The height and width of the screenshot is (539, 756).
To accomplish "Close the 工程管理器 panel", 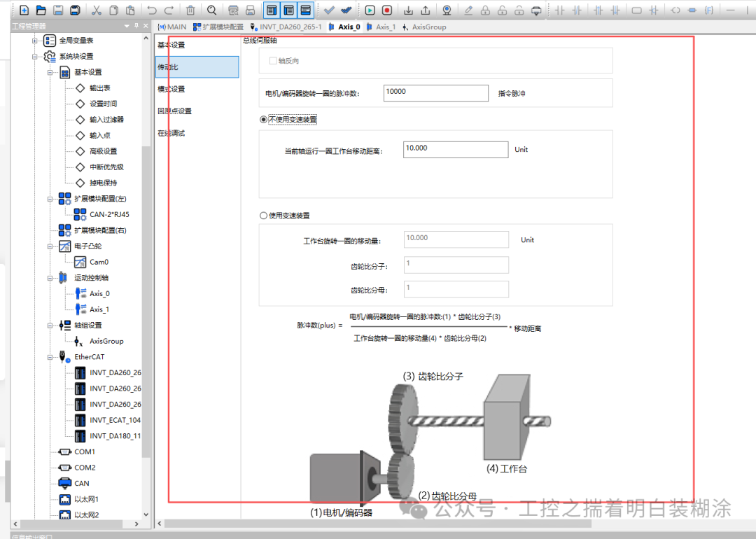I will pos(146,26).
